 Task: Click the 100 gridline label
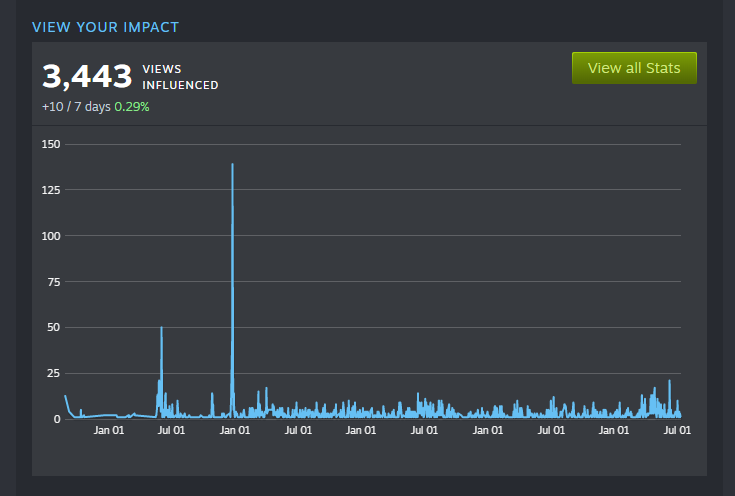[x=51, y=236]
